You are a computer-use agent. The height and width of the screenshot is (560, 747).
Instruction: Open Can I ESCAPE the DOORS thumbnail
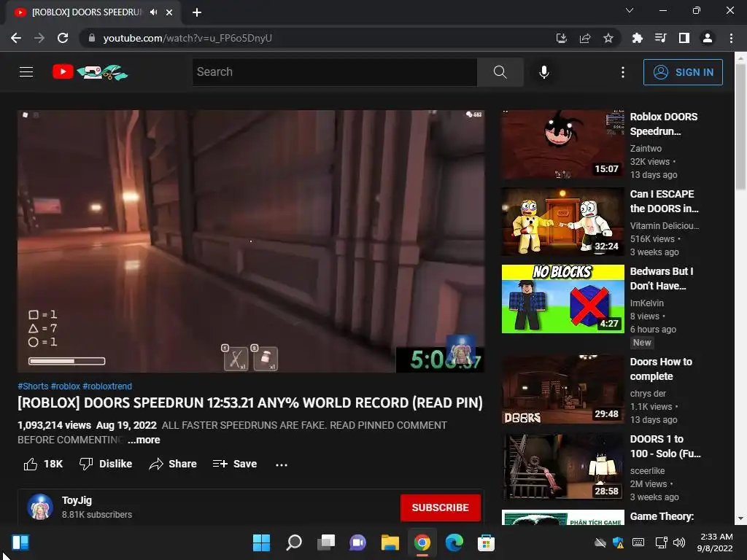(x=562, y=222)
